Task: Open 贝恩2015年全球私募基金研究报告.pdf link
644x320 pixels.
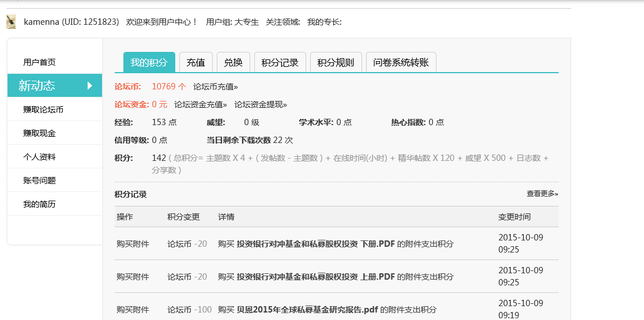Action: (x=307, y=309)
